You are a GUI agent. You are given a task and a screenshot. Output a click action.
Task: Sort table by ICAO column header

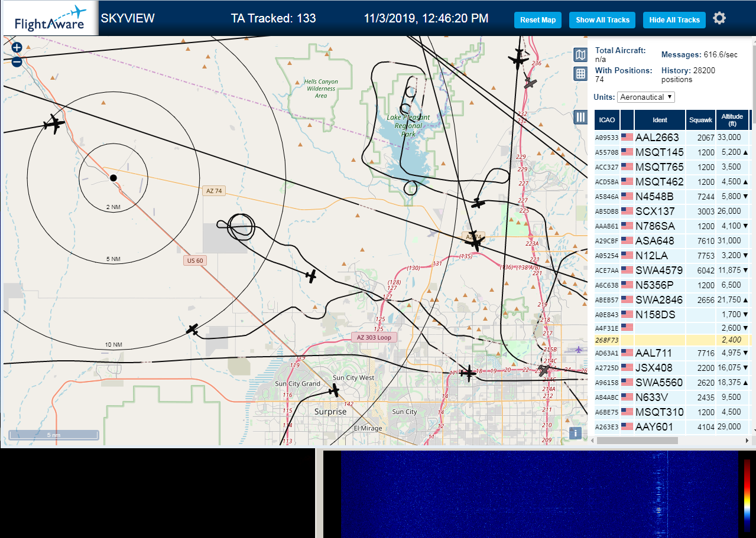tap(607, 120)
